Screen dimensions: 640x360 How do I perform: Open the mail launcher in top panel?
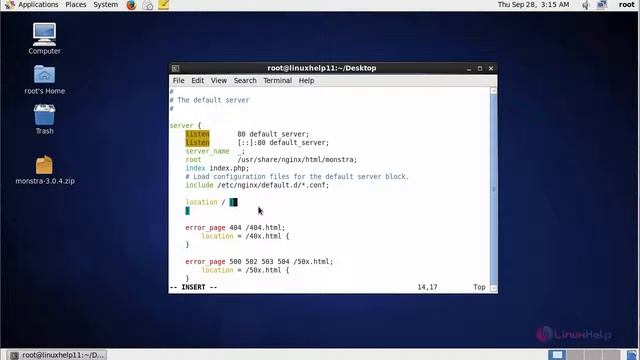pyautogui.click(x=147, y=5)
